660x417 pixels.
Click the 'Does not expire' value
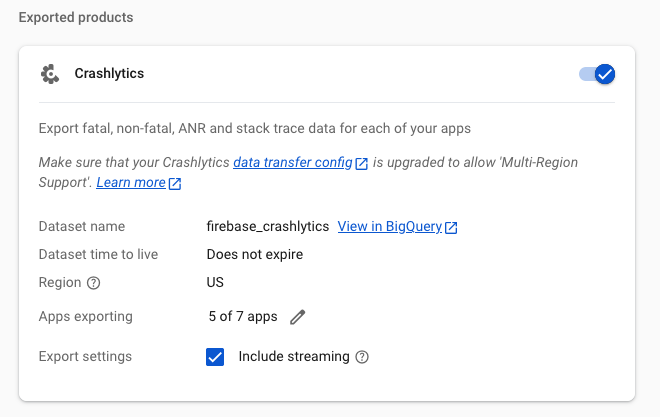(x=255, y=255)
